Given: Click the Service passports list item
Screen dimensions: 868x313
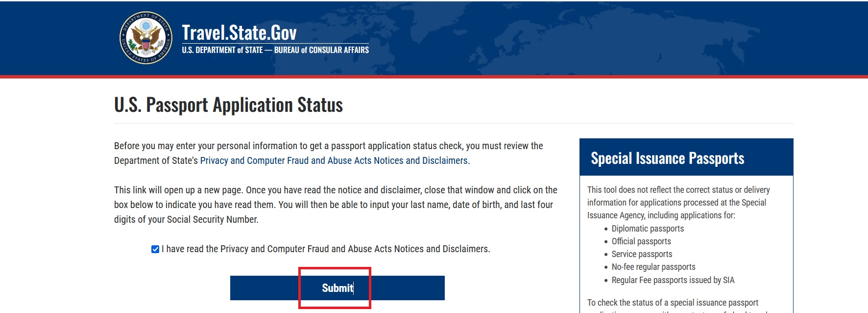Looking at the screenshot, I should (x=642, y=254).
